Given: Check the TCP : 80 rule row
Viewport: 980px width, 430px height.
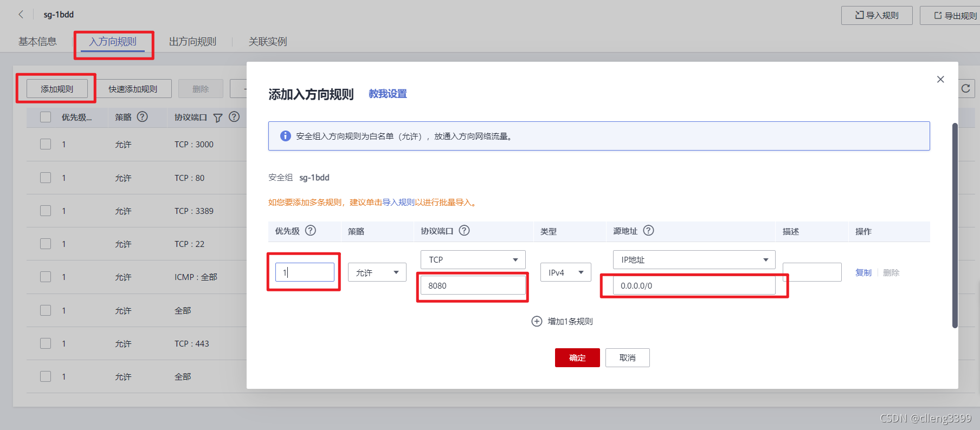Looking at the screenshot, I should point(46,178).
